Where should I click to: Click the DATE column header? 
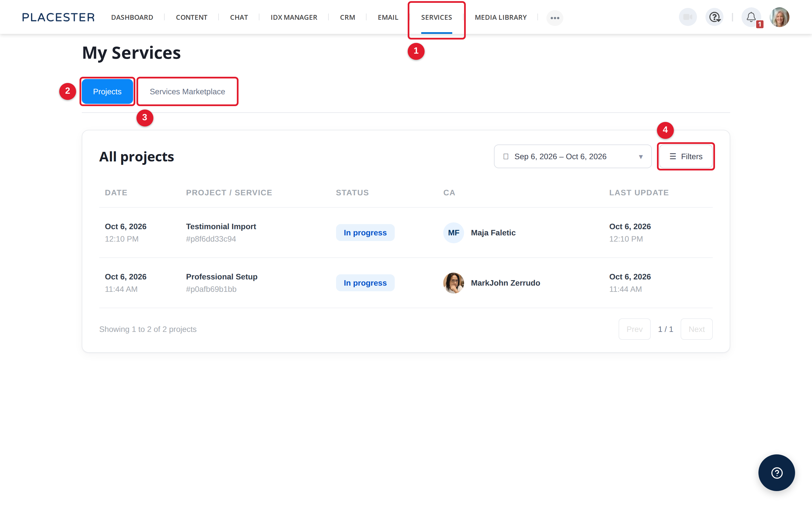click(116, 192)
